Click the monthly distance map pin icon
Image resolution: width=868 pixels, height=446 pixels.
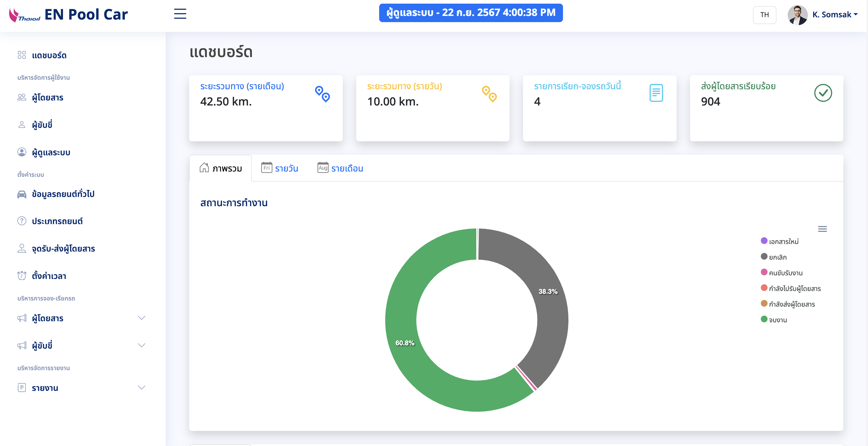[x=322, y=94]
